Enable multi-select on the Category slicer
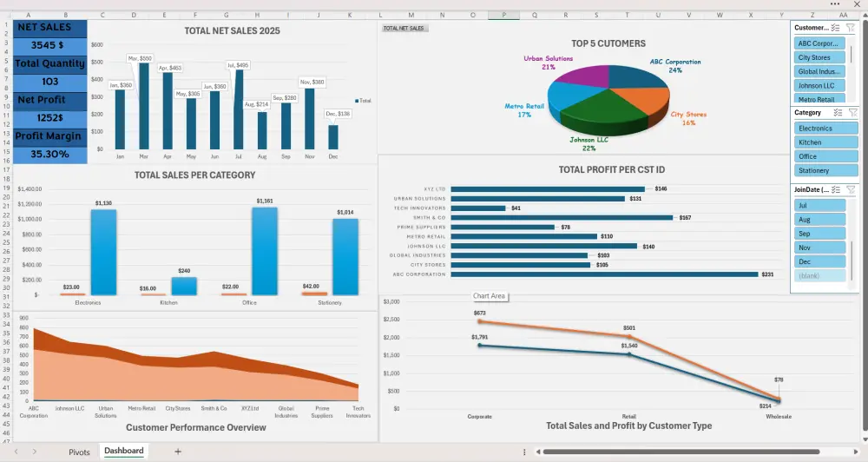 pyautogui.click(x=838, y=112)
